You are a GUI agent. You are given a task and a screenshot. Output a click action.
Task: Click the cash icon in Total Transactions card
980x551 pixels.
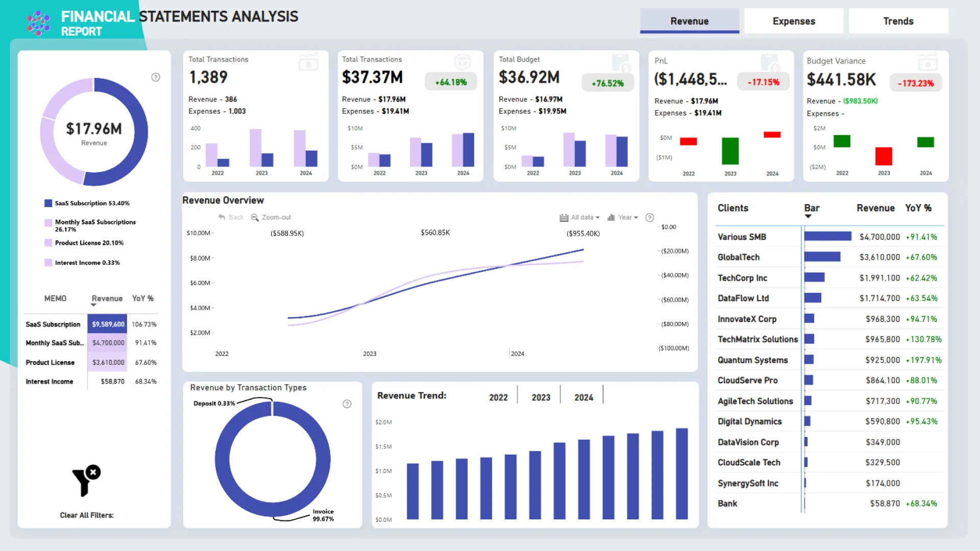[308, 63]
